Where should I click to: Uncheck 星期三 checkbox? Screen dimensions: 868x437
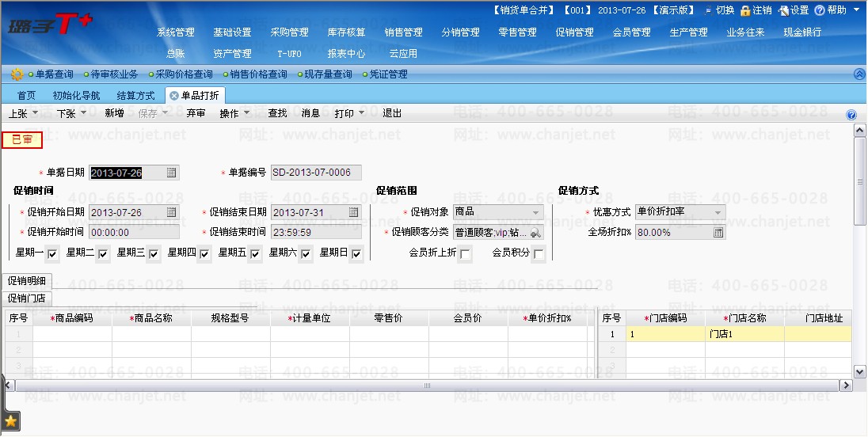point(154,254)
